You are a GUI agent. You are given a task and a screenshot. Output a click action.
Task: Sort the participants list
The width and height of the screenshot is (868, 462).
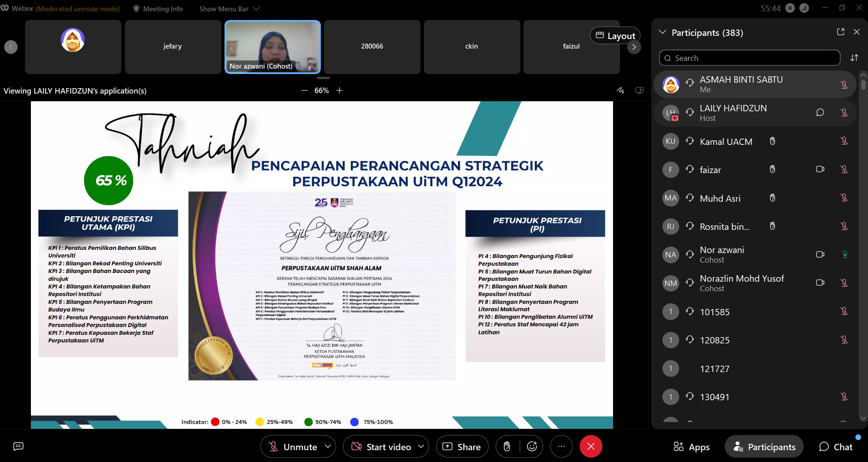coord(854,58)
